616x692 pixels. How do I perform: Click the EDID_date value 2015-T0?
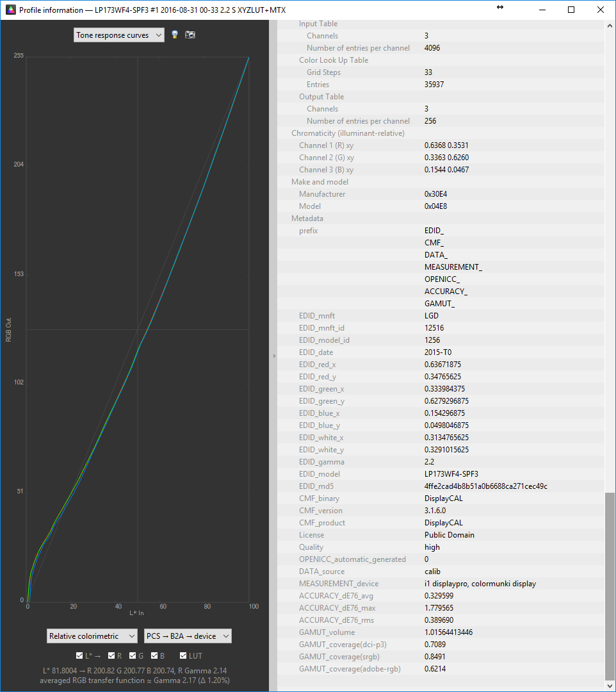pos(438,352)
